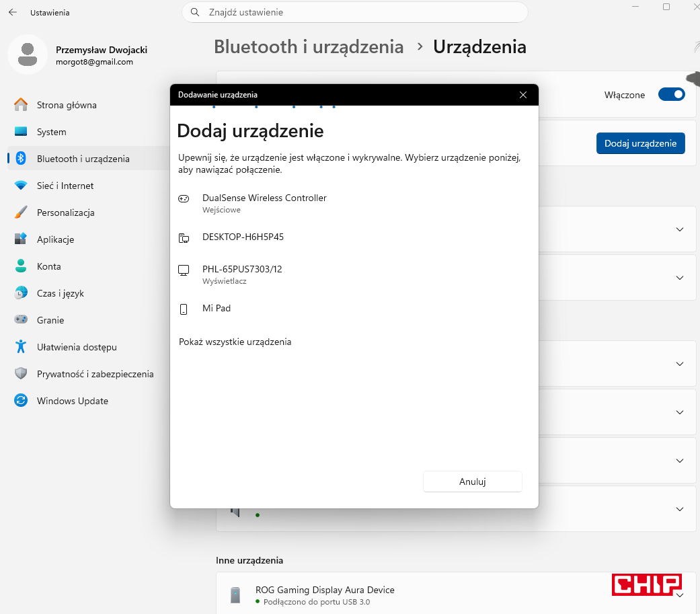Click the search magnifier icon
This screenshot has width=700, height=614.
click(195, 13)
